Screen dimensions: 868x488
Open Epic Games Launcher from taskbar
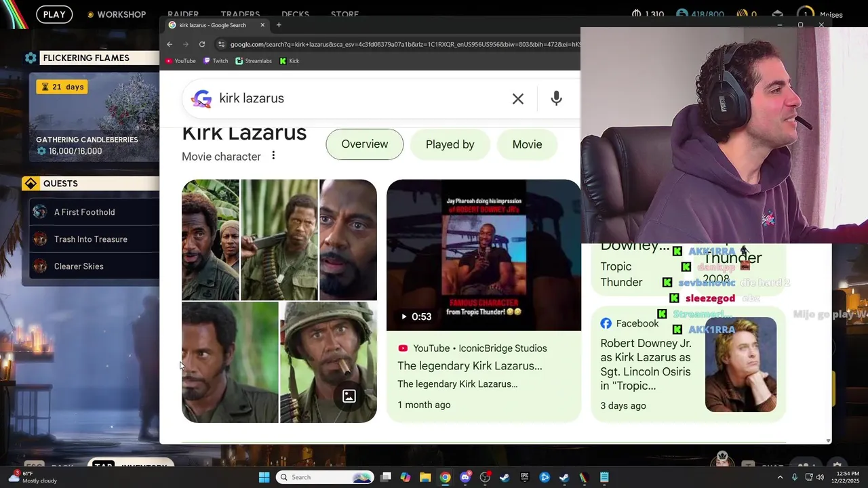[525, 477]
